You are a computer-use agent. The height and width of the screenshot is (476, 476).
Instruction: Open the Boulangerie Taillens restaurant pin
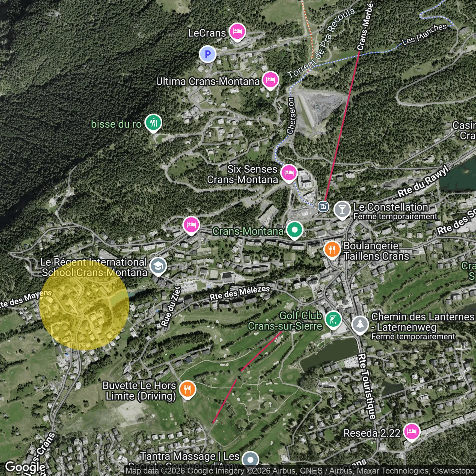pyautogui.click(x=332, y=250)
